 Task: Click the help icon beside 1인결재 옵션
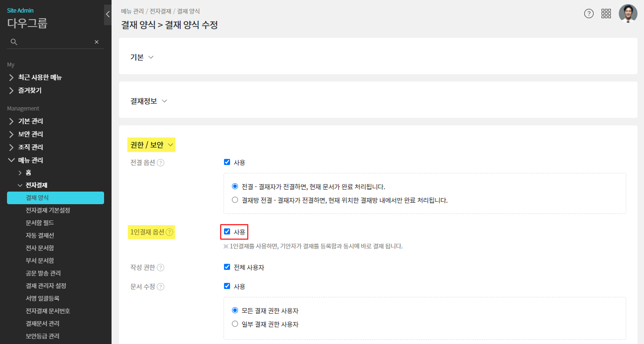tap(169, 232)
